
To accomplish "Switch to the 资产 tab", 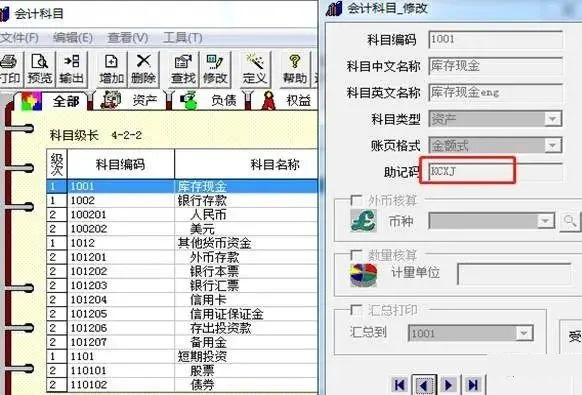I will click(x=131, y=100).
